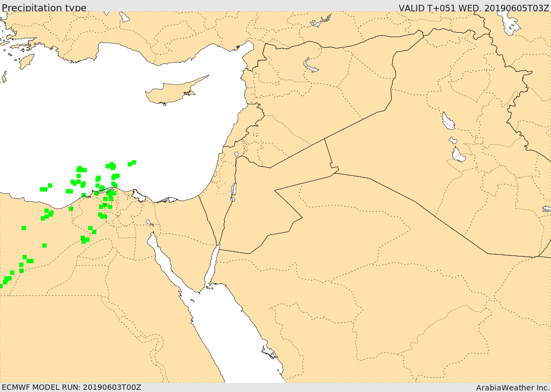Click the 'ECMWF MODEL RUN: 20190603T00Z' label
The image size is (551, 392).
pyautogui.click(x=72, y=387)
